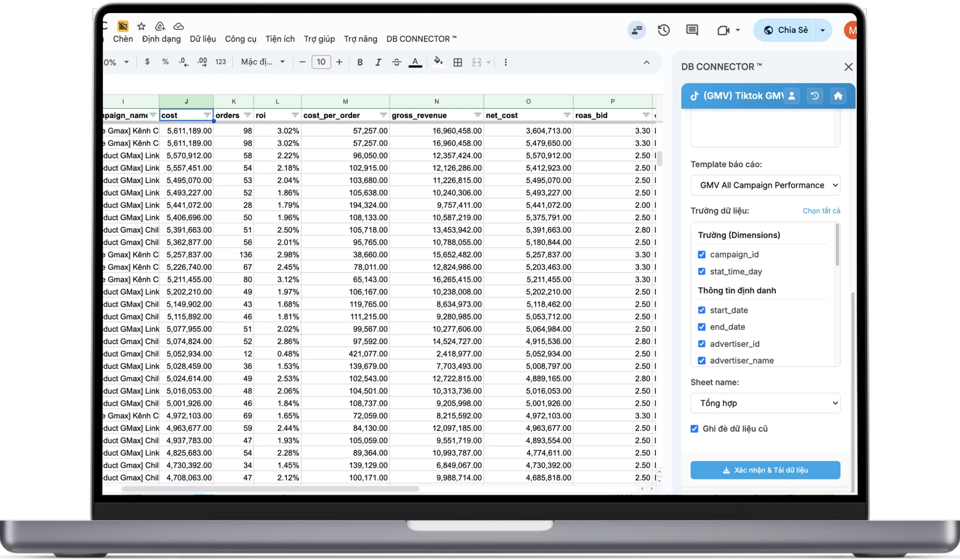Click the move to Drive icon
The image size is (960, 560).
tap(160, 26)
